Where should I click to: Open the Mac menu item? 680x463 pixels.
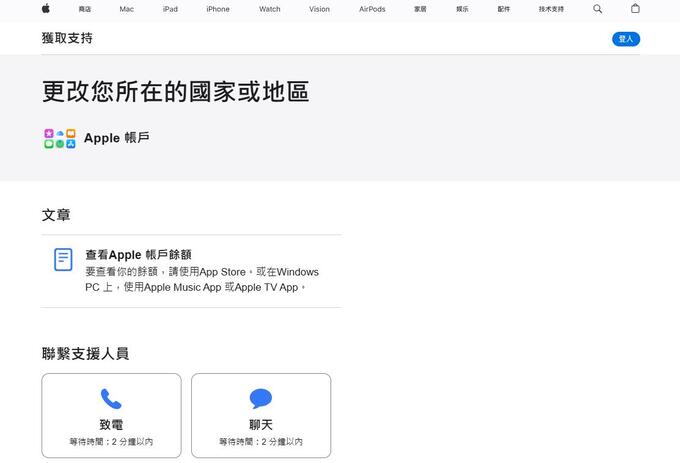click(127, 9)
